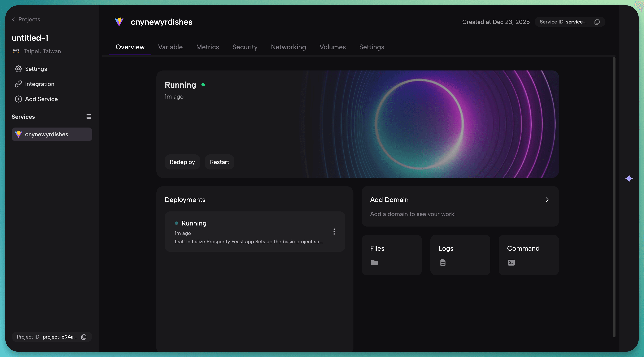Toggle the Services list view icon
The width and height of the screenshot is (644, 357).
point(89,117)
